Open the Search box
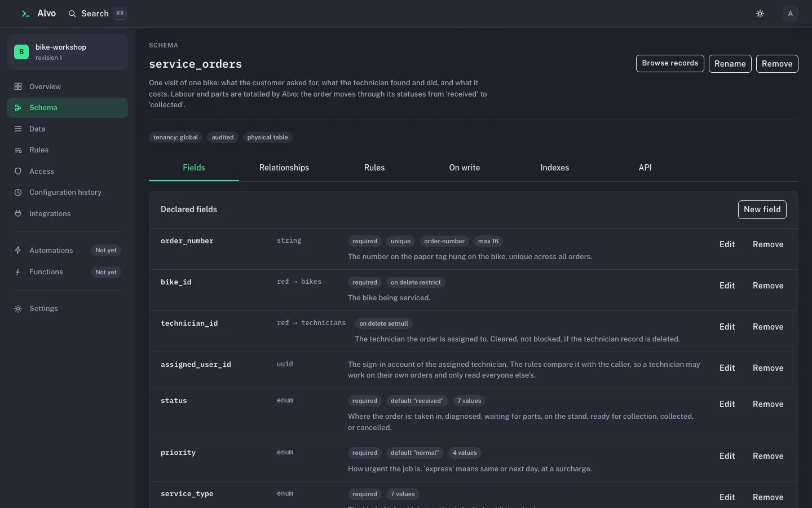This screenshot has width=812, height=508. coord(97,14)
